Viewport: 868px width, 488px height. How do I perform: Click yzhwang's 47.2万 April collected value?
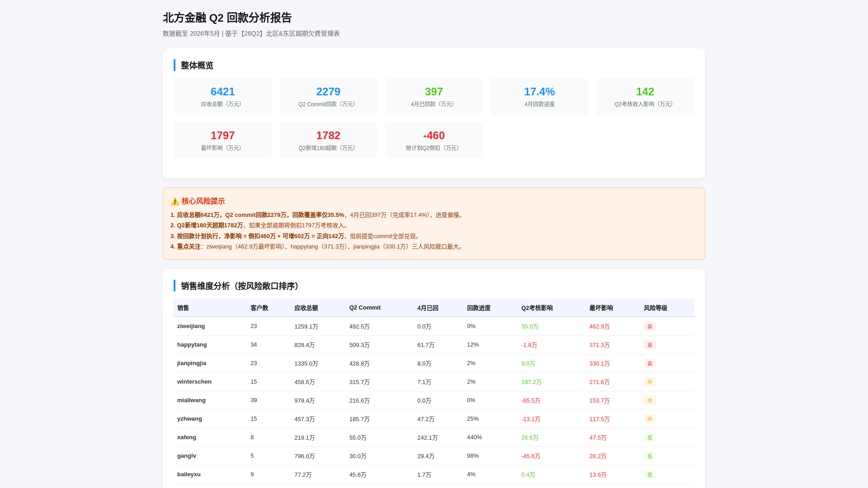(x=426, y=419)
